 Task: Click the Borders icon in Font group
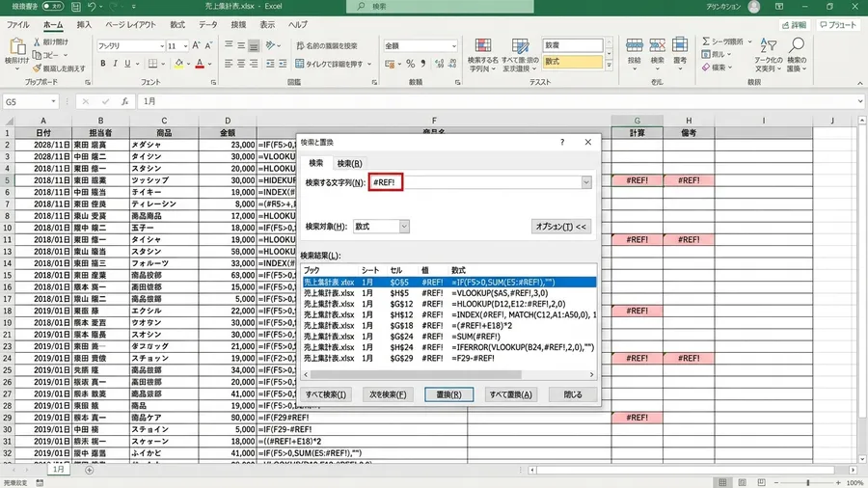coord(153,64)
